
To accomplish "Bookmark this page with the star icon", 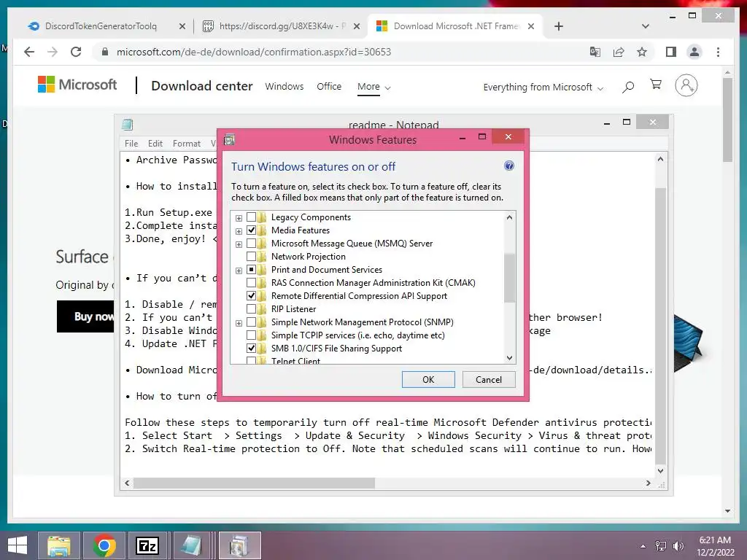I will click(642, 52).
